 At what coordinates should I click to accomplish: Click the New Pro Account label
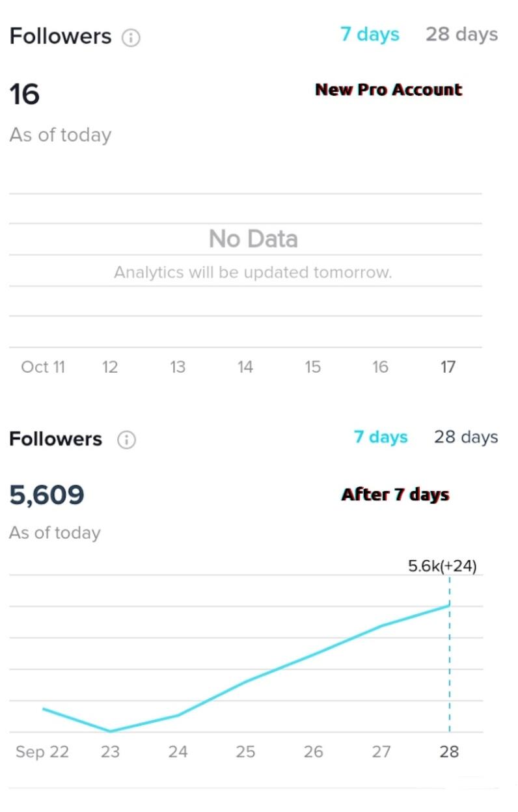pyautogui.click(x=388, y=90)
